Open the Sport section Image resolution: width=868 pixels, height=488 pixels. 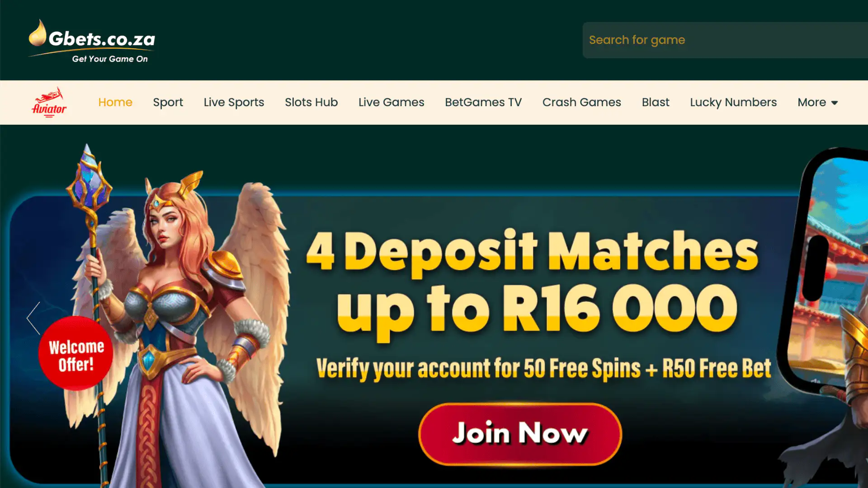[168, 103]
